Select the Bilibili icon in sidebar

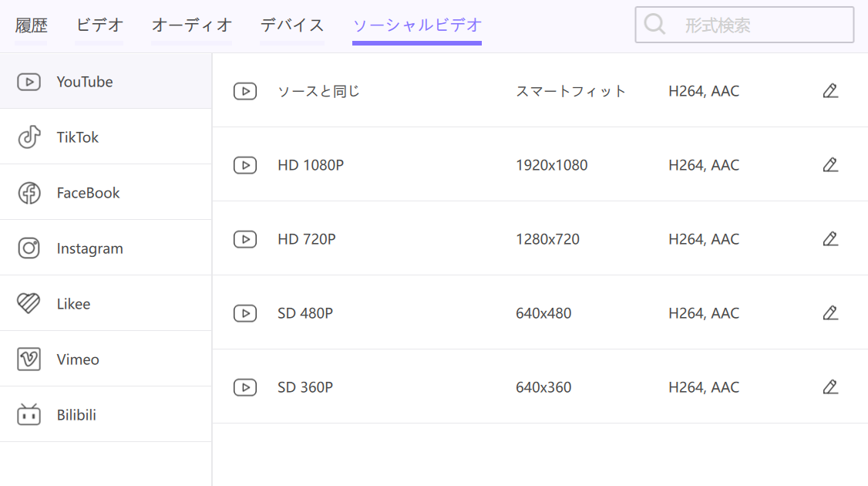tap(29, 415)
